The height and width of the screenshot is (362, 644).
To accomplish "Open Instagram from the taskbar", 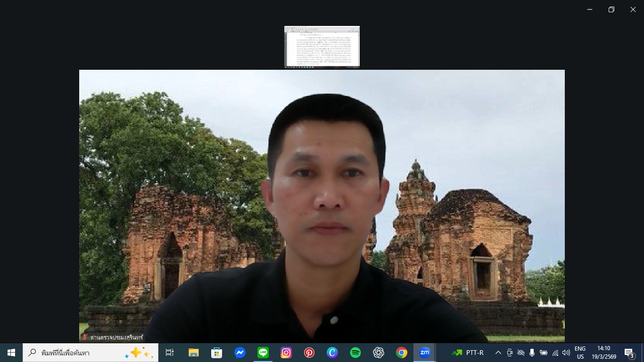I will coord(286,352).
